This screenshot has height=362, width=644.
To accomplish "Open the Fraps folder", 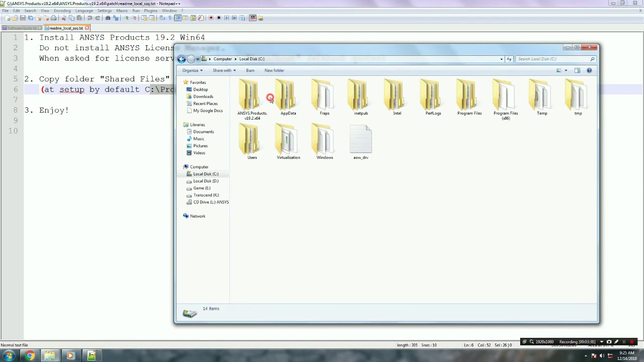I will 325,98.
